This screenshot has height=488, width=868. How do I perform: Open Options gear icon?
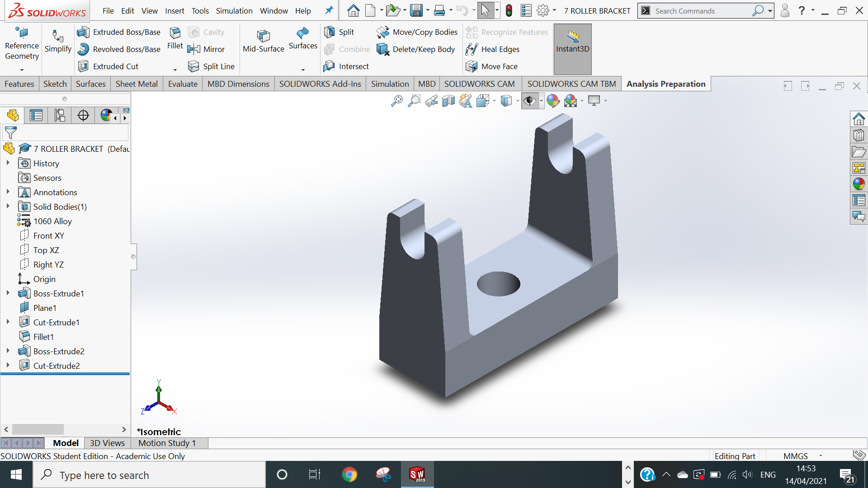point(543,11)
